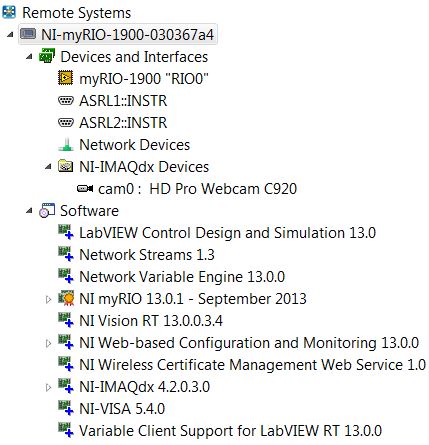The image size is (429, 445).
Task: Select the ASRL2::INSTR resource
Action: tap(123, 123)
